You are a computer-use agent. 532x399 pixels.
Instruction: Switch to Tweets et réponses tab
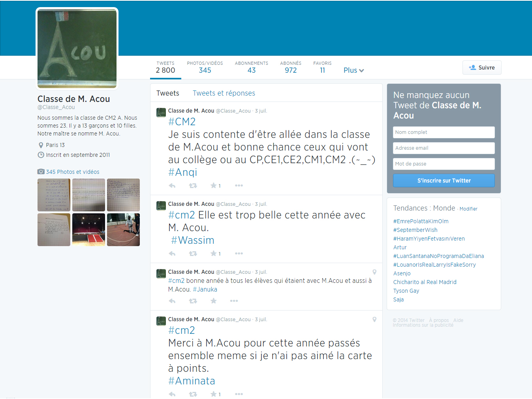click(224, 93)
